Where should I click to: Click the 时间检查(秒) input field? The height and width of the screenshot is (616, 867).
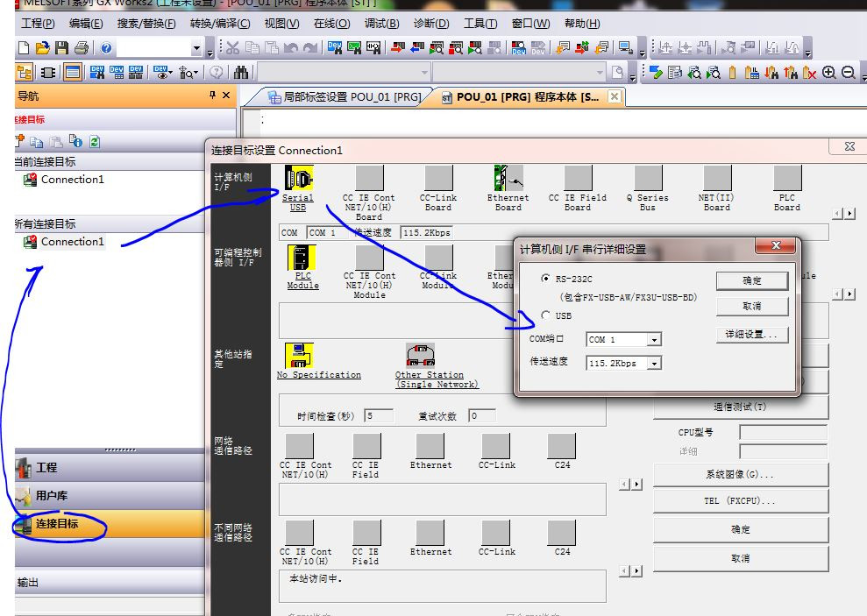pyautogui.click(x=379, y=415)
